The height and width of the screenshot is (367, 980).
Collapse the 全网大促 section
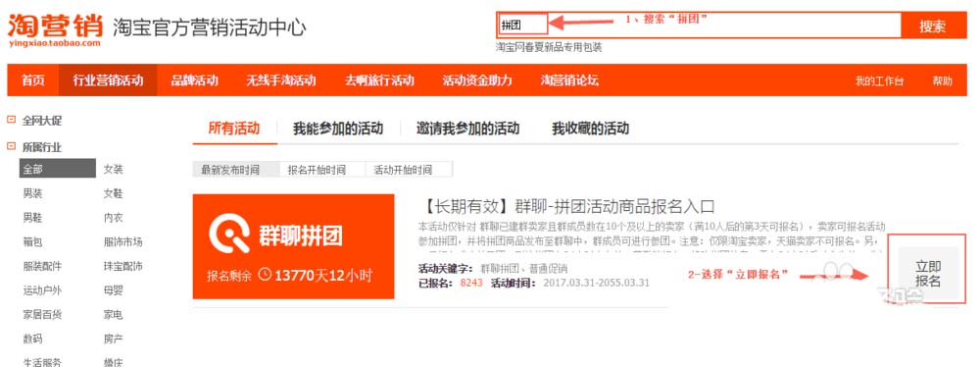(x=11, y=121)
